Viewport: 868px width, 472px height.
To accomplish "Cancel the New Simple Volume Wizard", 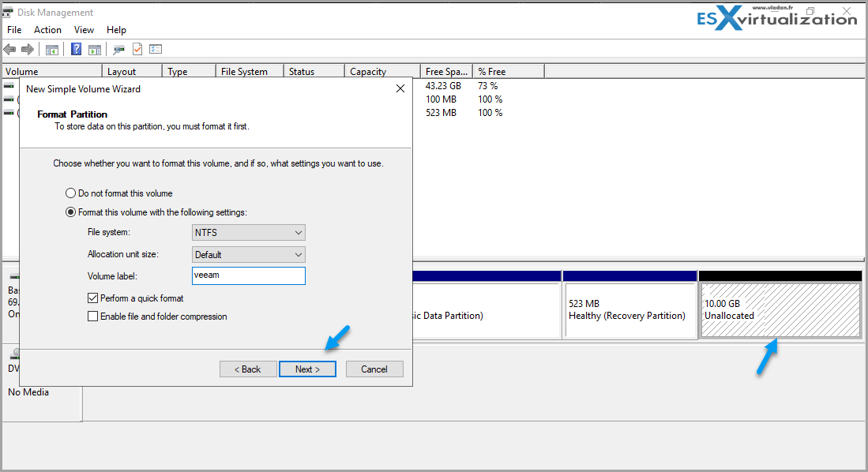I will [x=374, y=369].
